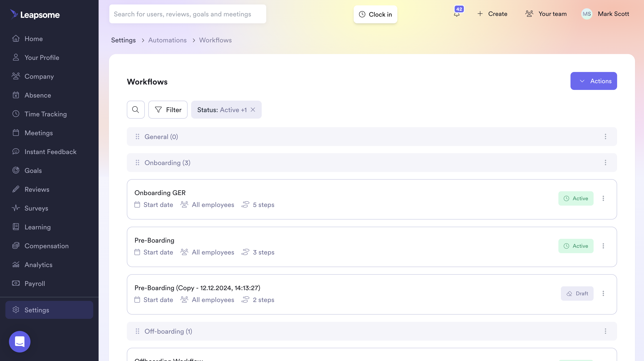Click the Reviews pencil icon
644x361 pixels.
pos(16,189)
